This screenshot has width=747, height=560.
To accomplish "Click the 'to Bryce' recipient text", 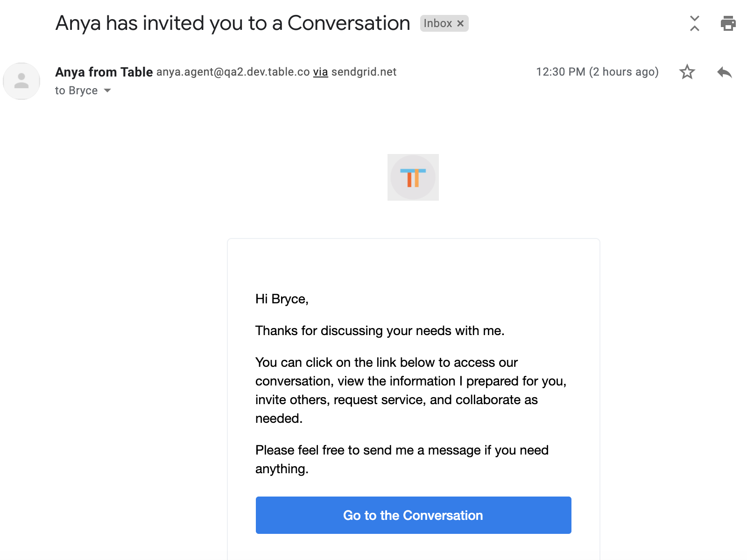I will click(x=76, y=91).
